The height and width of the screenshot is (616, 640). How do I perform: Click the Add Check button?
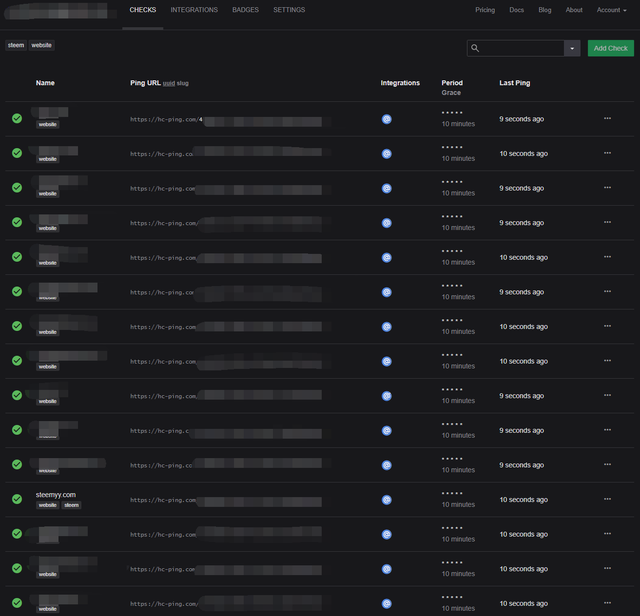click(611, 48)
